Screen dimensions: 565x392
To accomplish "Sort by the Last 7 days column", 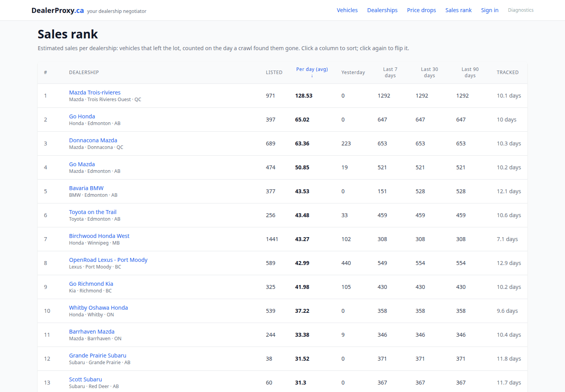I will click(x=390, y=73).
